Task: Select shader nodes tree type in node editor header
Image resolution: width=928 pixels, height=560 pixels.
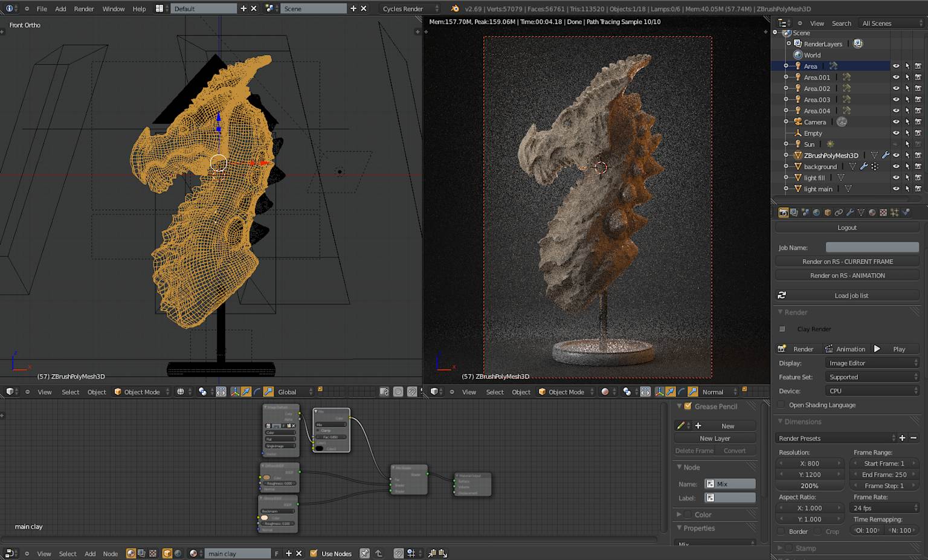Action: click(x=130, y=553)
